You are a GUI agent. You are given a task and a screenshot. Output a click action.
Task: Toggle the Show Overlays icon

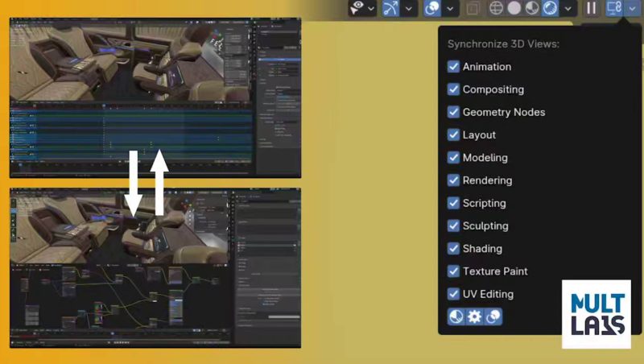tap(432, 8)
